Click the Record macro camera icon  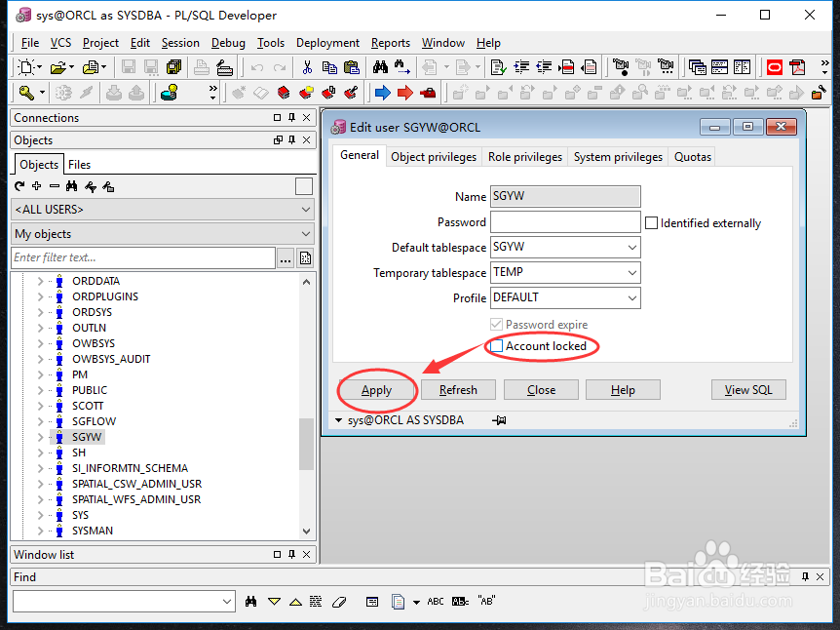(x=621, y=67)
